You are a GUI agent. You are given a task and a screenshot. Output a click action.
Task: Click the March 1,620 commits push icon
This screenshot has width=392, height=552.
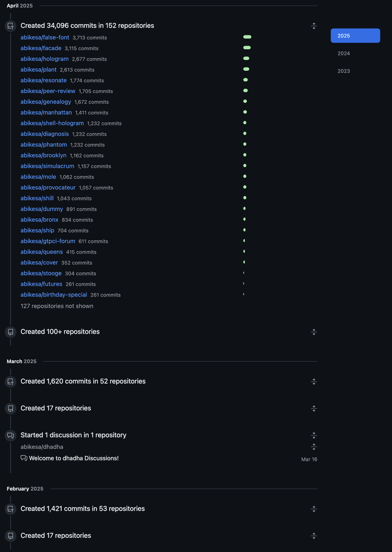point(10,382)
